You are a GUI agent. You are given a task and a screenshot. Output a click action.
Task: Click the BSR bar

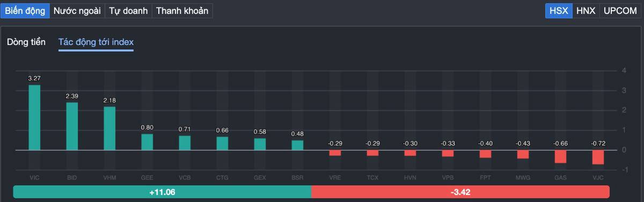tap(297, 146)
